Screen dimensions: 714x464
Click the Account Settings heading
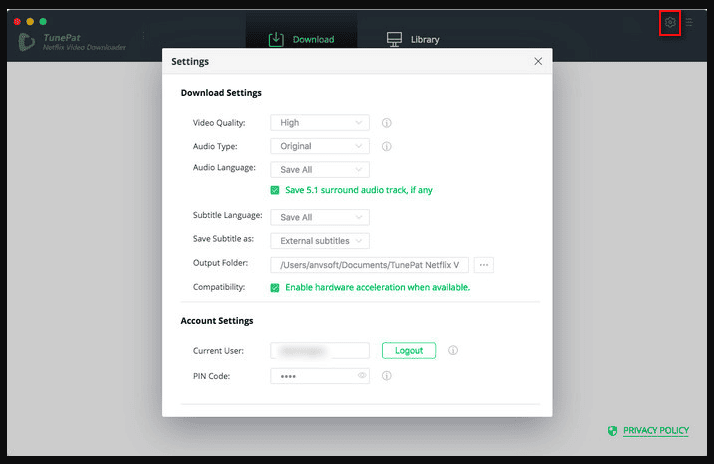(217, 321)
